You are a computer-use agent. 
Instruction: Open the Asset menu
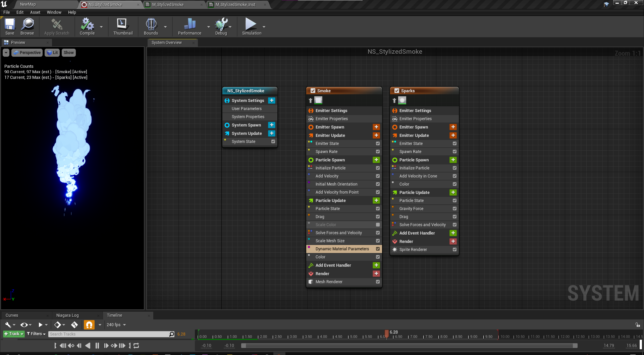click(x=35, y=12)
